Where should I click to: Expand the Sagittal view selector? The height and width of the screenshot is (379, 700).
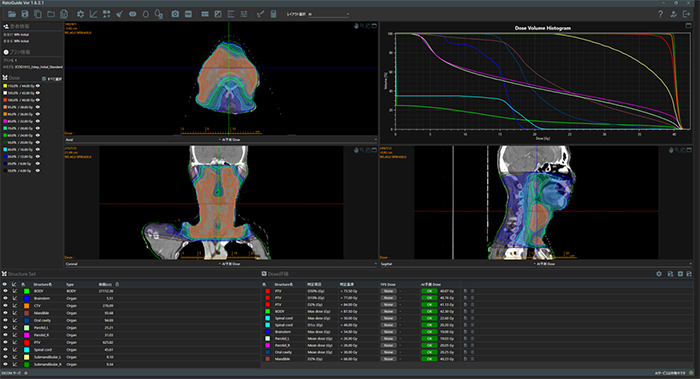click(458, 264)
